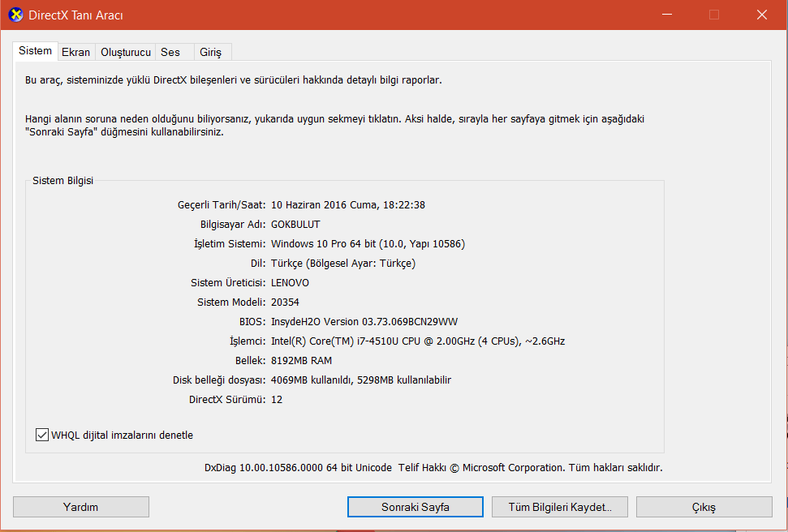
Task: Click the Sistem Üreticisi label
Action: click(228, 283)
